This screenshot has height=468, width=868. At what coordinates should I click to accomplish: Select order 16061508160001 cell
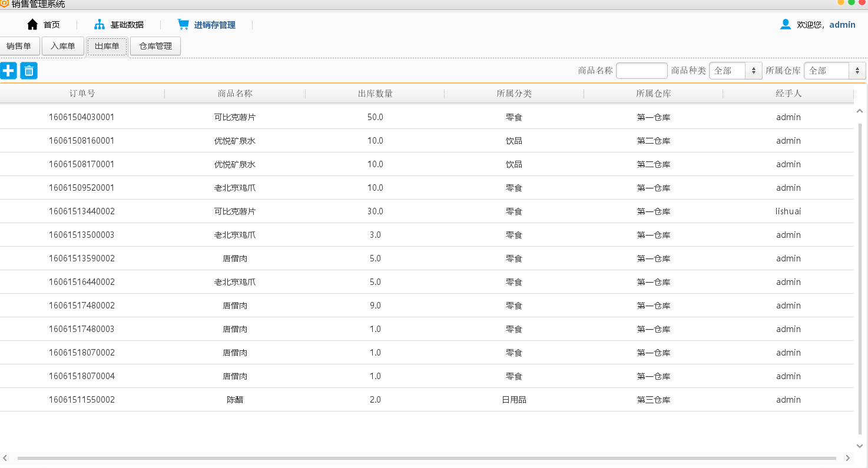(82, 141)
